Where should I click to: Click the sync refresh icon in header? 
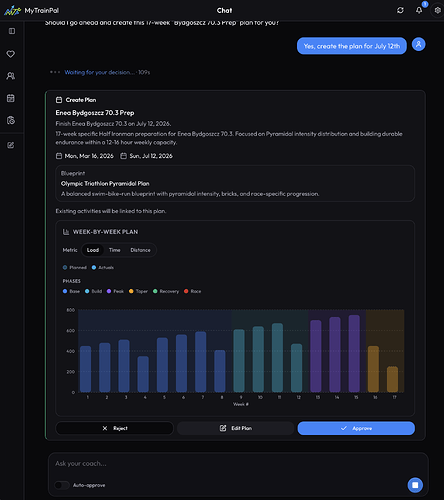[400, 10]
